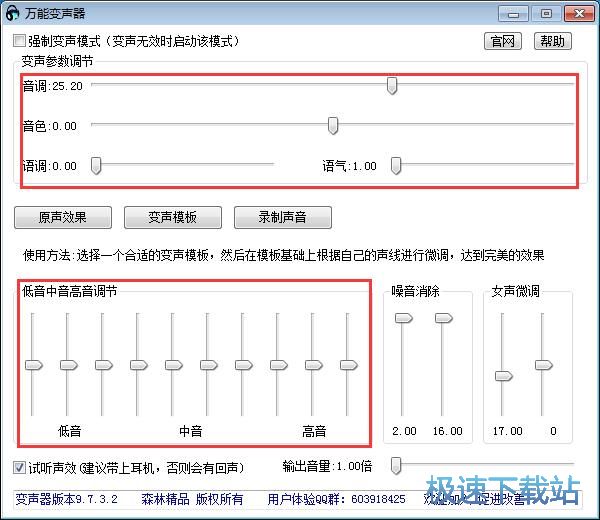Click the headphone app icon in title bar
600x520 pixels.
coord(12,13)
